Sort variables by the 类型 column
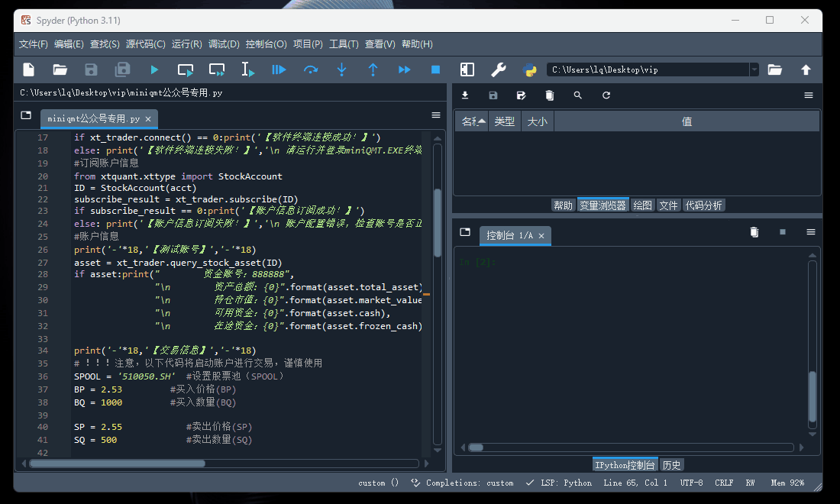 coord(505,121)
